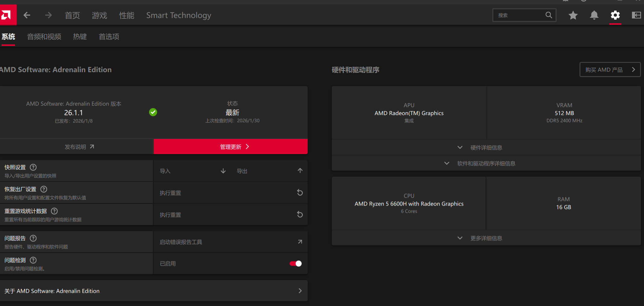644x306 pixels.
Task: Click the green up-to-date checkmark
Action: pos(153,112)
